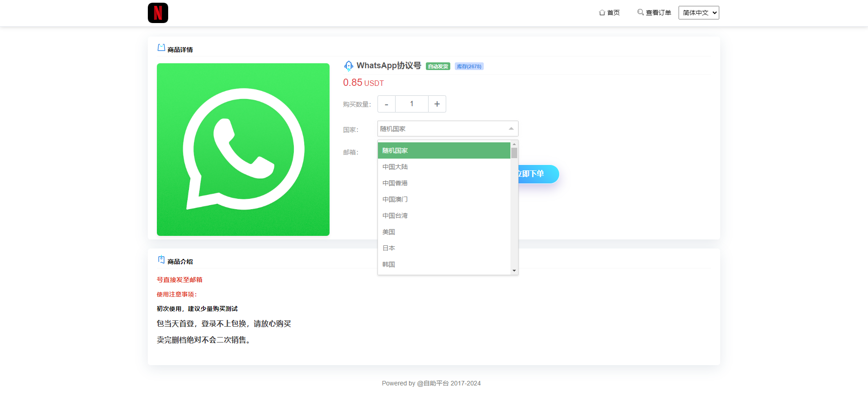This screenshot has height=413, width=868.
Task: Click the country list scrollbar thumb
Action: tap(514, 153)
